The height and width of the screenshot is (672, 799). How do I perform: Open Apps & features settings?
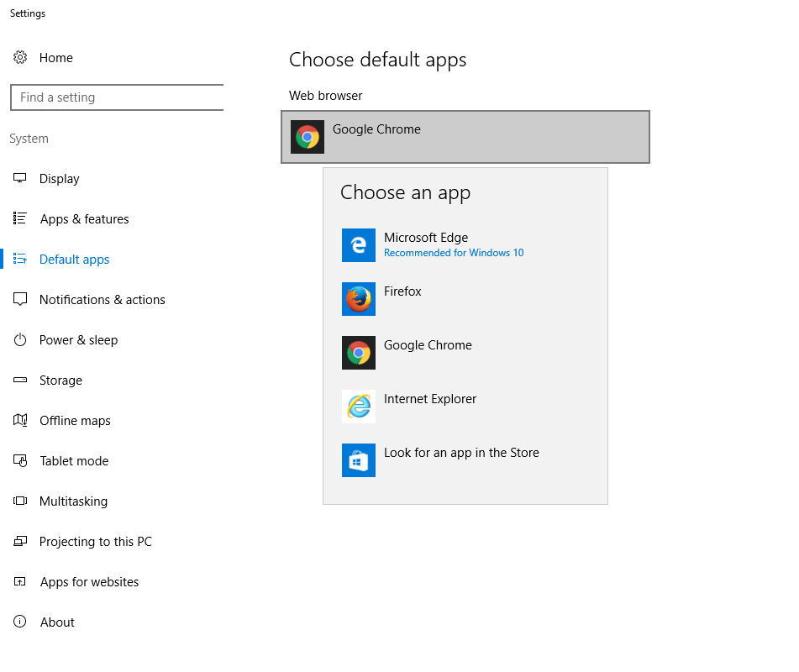[x=84, y=219]
